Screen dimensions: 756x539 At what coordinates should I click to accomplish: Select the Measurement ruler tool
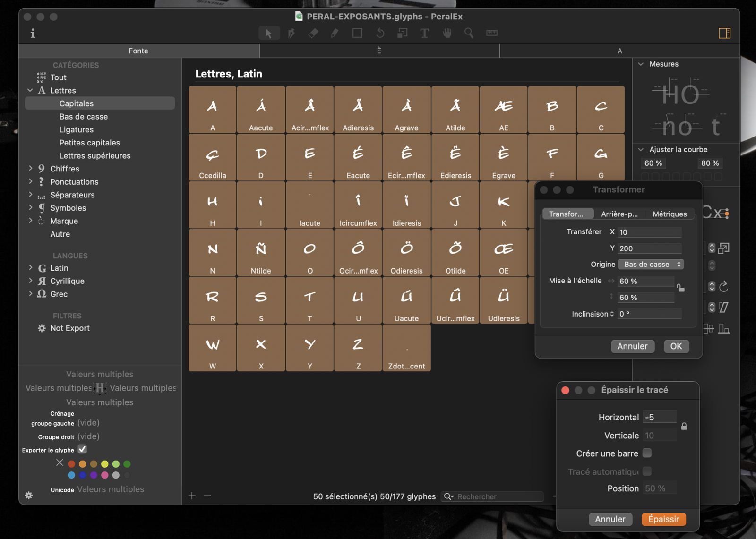tap(492, 33)
